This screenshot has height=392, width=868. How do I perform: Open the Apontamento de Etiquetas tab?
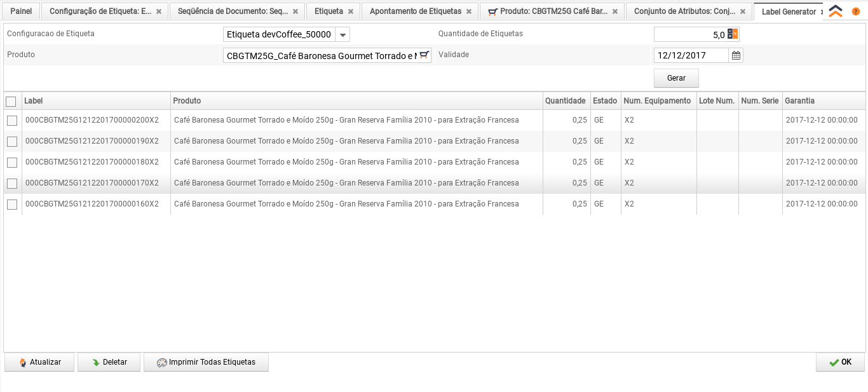click(416, 11)
